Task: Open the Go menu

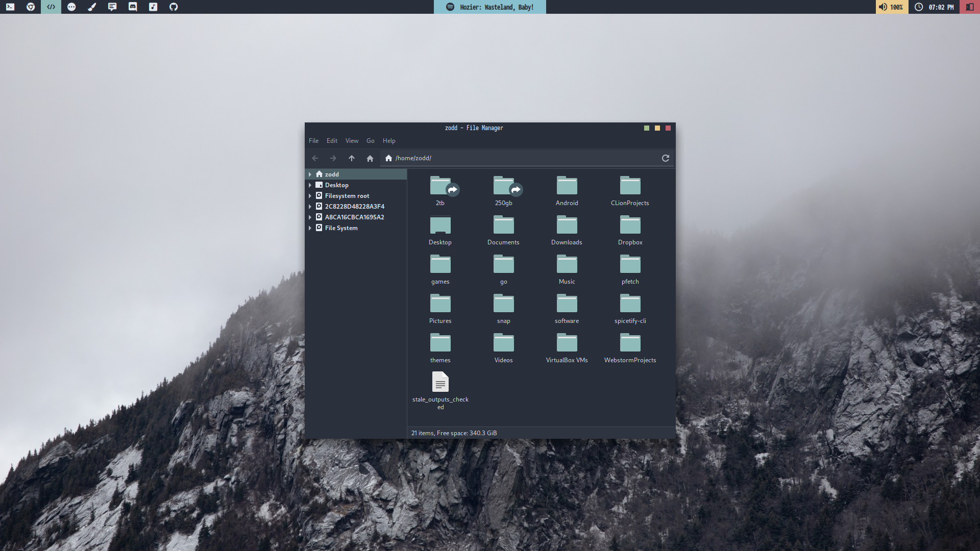Action: pyautogui.click(x=370, y=141)
